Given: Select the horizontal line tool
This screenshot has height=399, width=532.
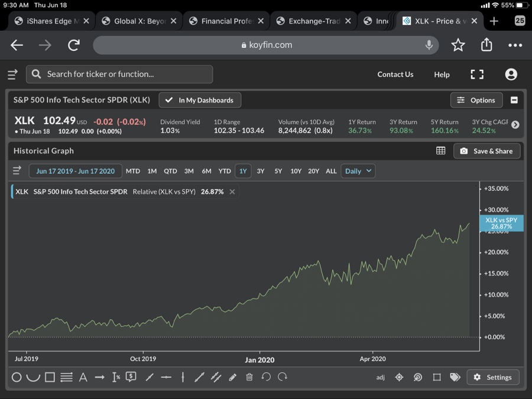Looking at the screenshot, I should coord(166,377).
